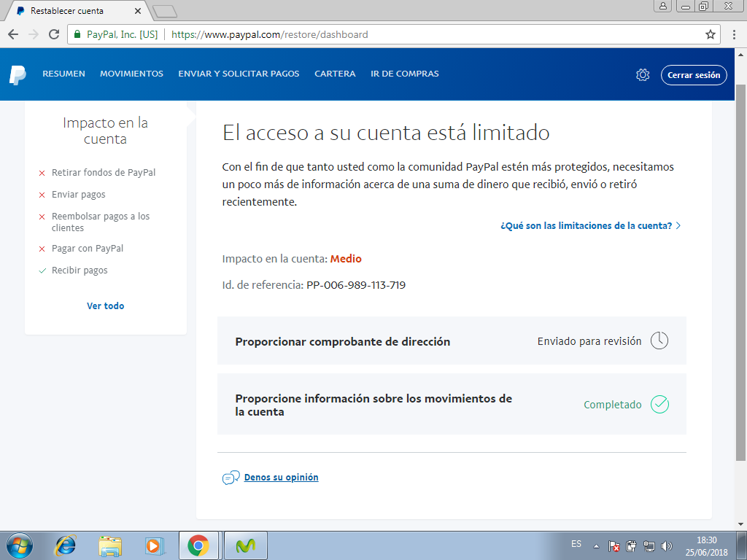Click reference ID PP-006-989-113-719

tap(356, 285)
